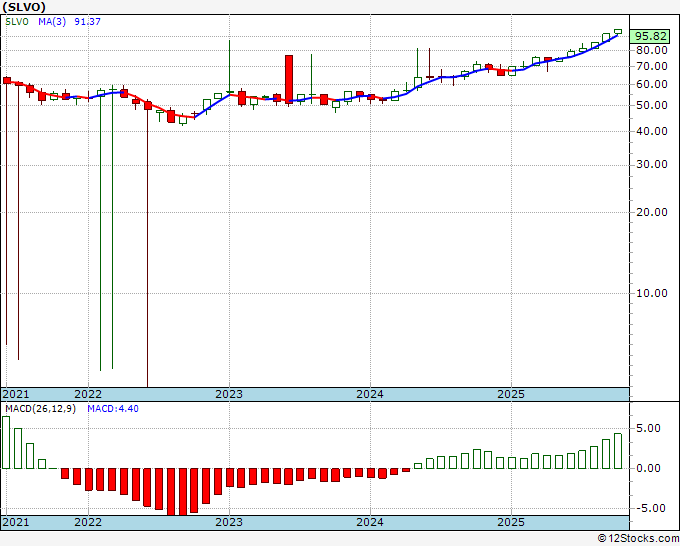680x546 pixels.
Task: Click 2022 on the MACD timeline
Action: [88, 522]
